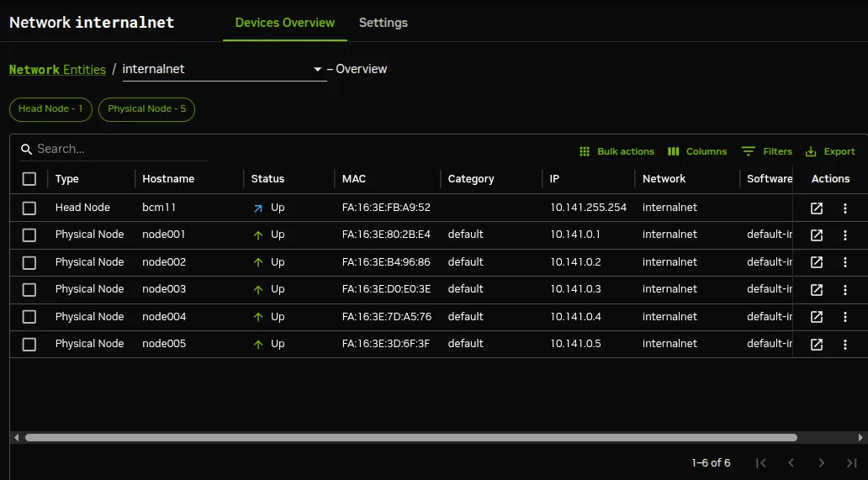Check the node004 row checkbox
This screenshot has width=868, height=480.
coord(29,317)
